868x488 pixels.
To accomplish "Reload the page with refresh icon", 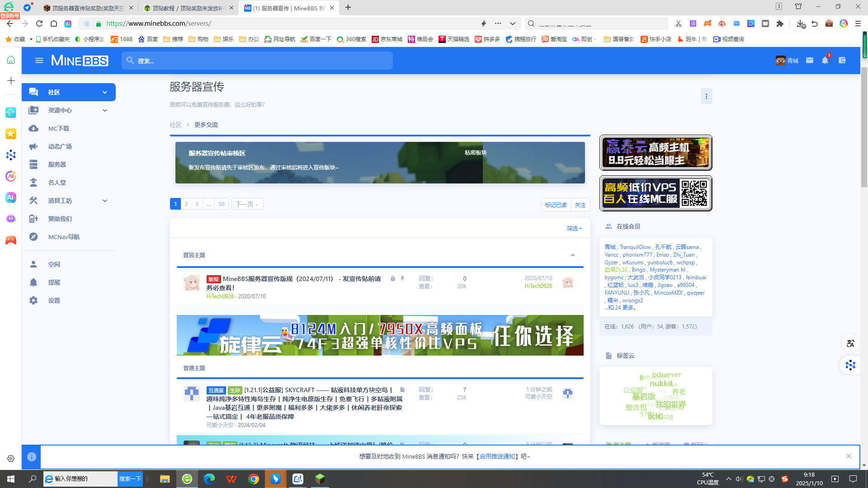I will point(39,23).
